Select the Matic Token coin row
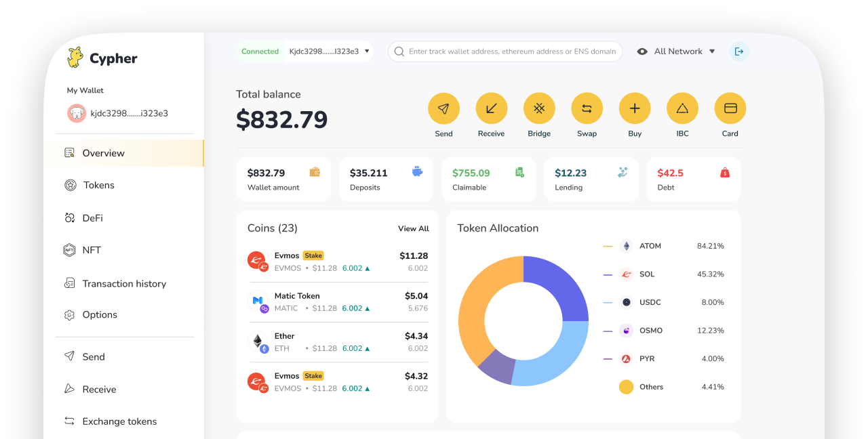 point(337,302)
